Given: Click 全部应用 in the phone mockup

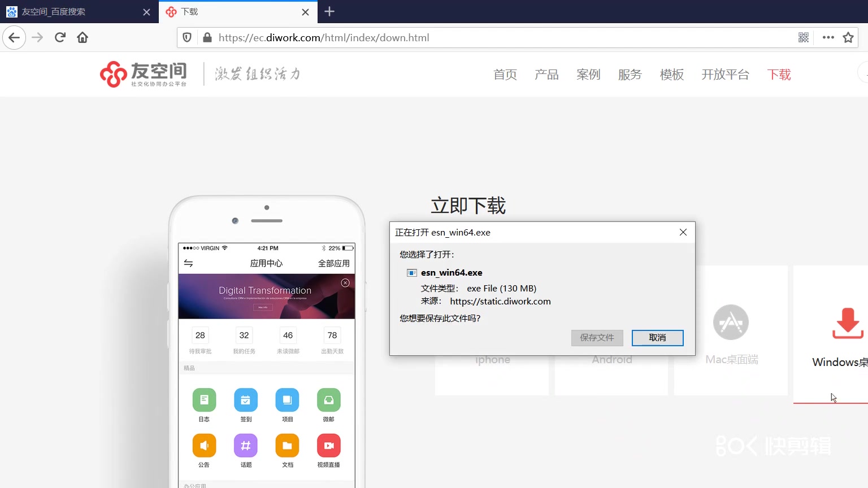Looking at the screenshot, I should 334,264.
